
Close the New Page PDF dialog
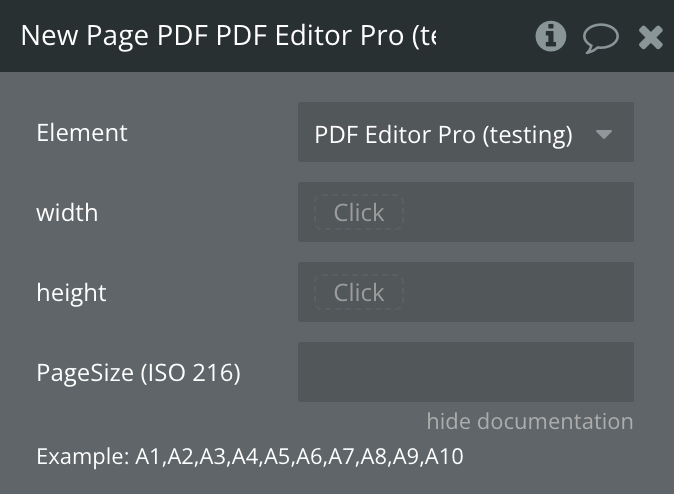point(651,38)
